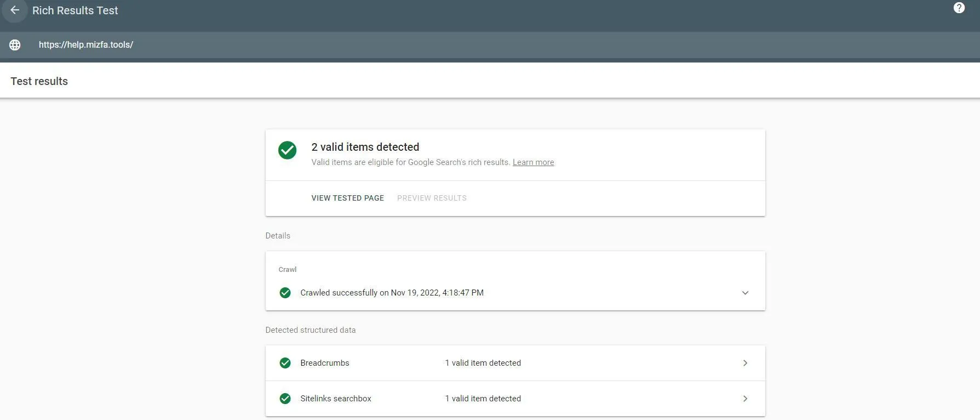Click PREVIEW RESULTS button

coord(432,198)
